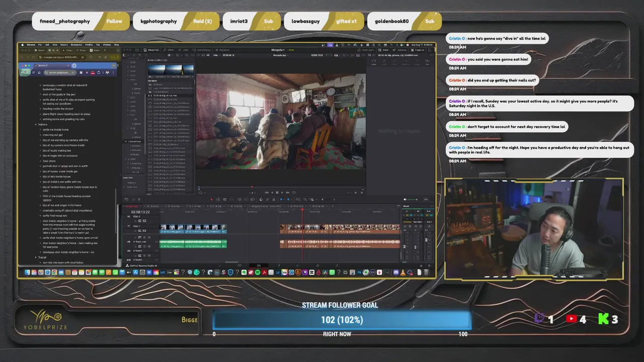644x362 pixels.
Task: Switch to the Cut page icon
Action: 239,265
